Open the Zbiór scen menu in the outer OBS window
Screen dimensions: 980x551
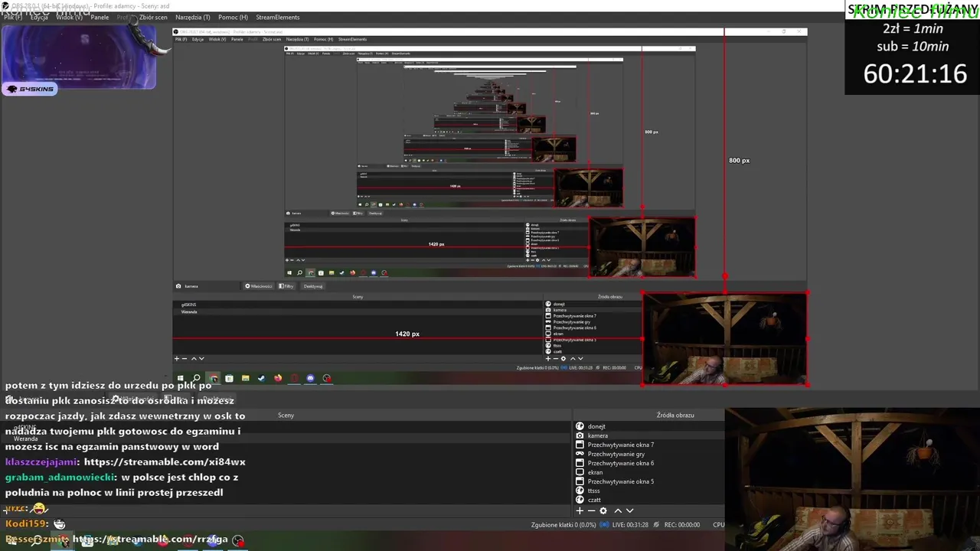(x=153, y=17)
